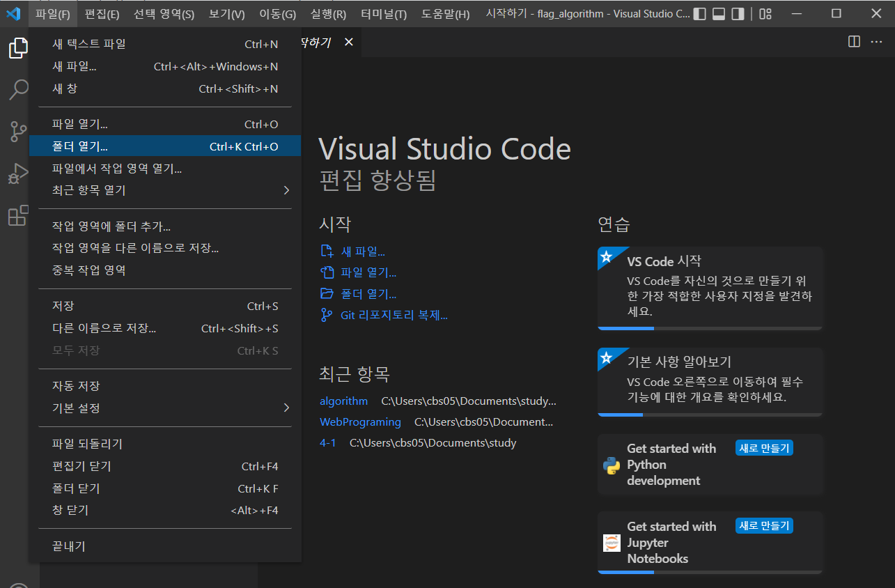Select 창 닫기 entry
The width and height of the screenshot is (895, 588).
[164, 511]
